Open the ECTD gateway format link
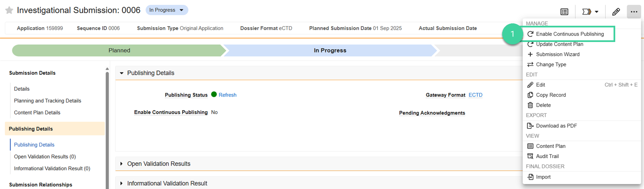The image size is (644, 189). [x=475, y=95]
